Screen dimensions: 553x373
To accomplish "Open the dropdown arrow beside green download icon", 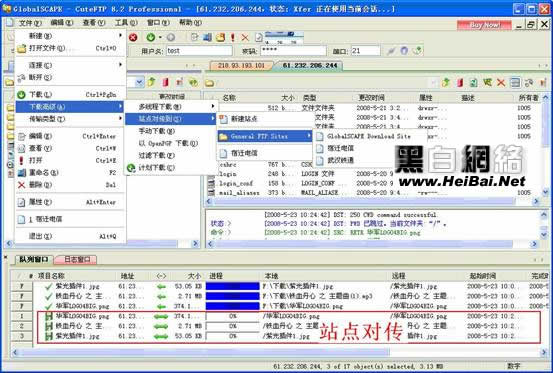I will point(160,37).
